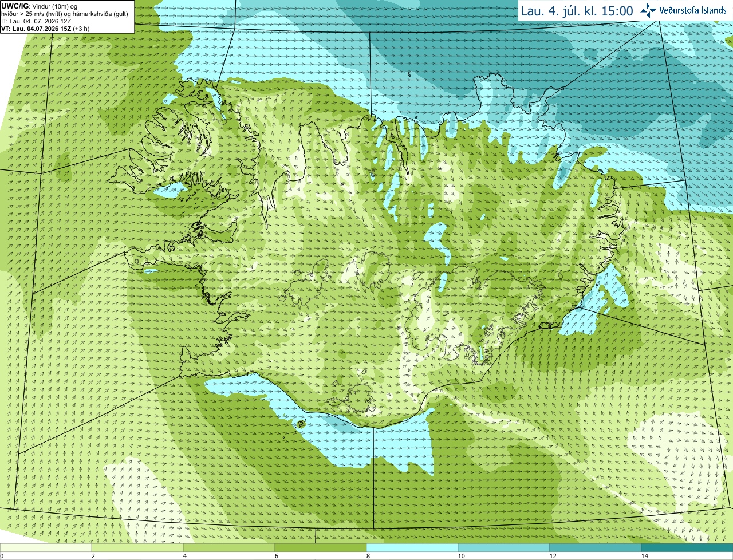
Task: Click the hviður > 25 m/s description line
Action: tap(65, 14)
